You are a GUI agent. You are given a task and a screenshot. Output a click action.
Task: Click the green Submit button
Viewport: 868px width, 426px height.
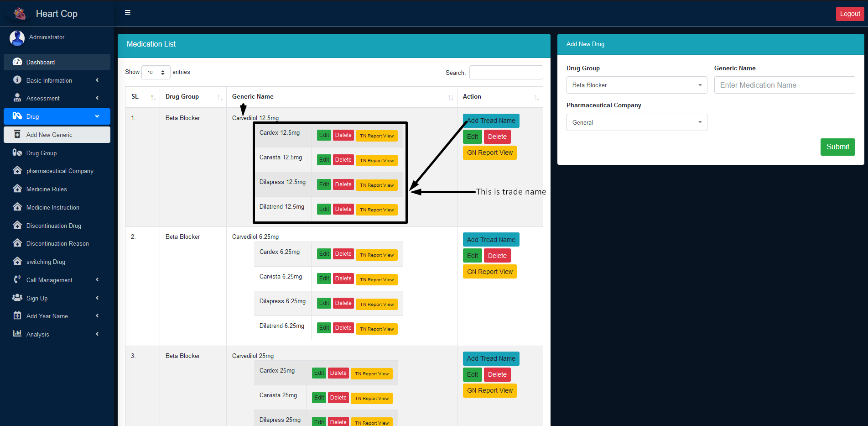[x=837, y=147]
